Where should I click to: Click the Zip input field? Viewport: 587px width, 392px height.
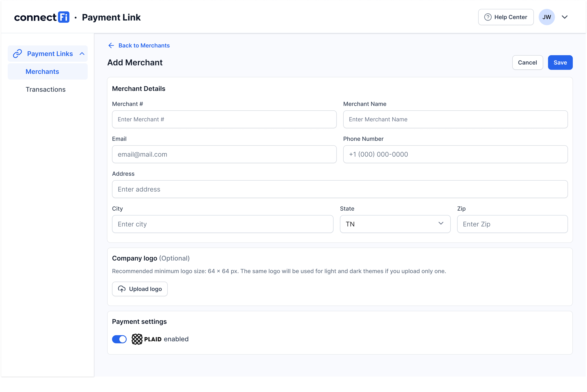[513, 224]
